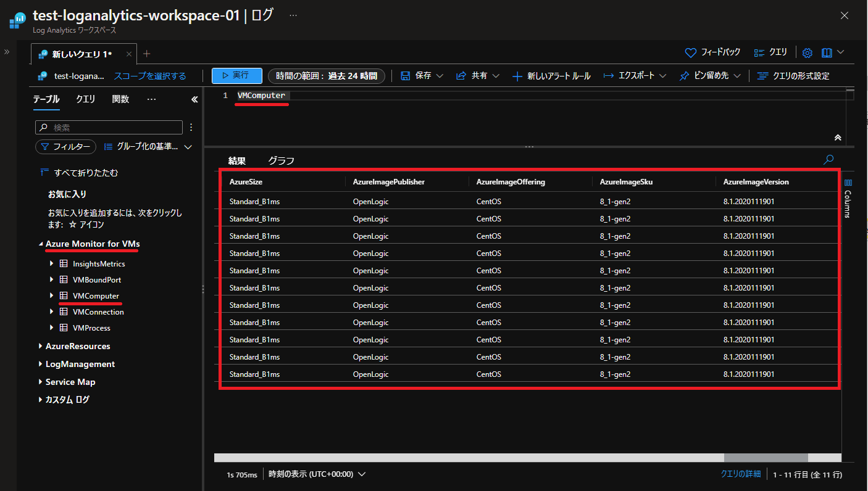This screenshot has width=868, height=491.
Task: Click the ピン留め先 pin icon
Action: (684, 76)
